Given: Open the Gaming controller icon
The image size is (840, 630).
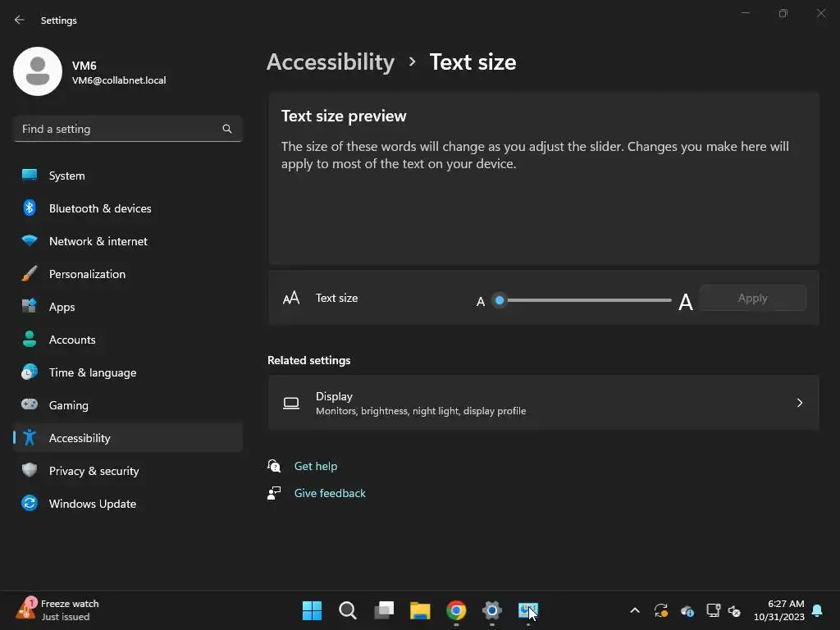Looking at the screenshot, I should pos(30,404).
